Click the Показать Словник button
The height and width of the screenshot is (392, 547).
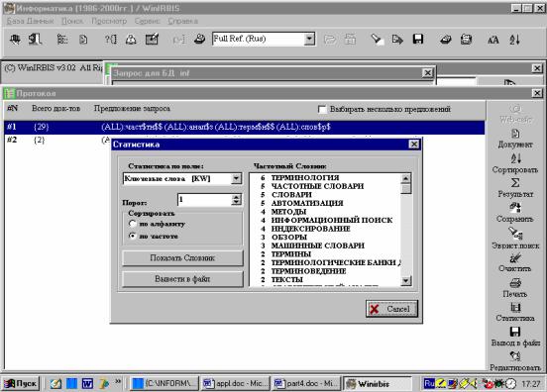point(182,258)
